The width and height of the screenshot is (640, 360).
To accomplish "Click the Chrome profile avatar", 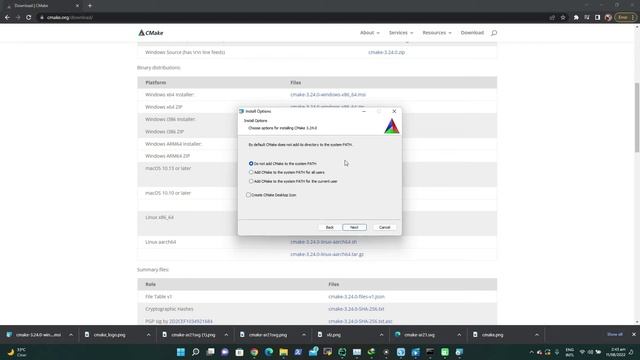I will click(608, 18).
